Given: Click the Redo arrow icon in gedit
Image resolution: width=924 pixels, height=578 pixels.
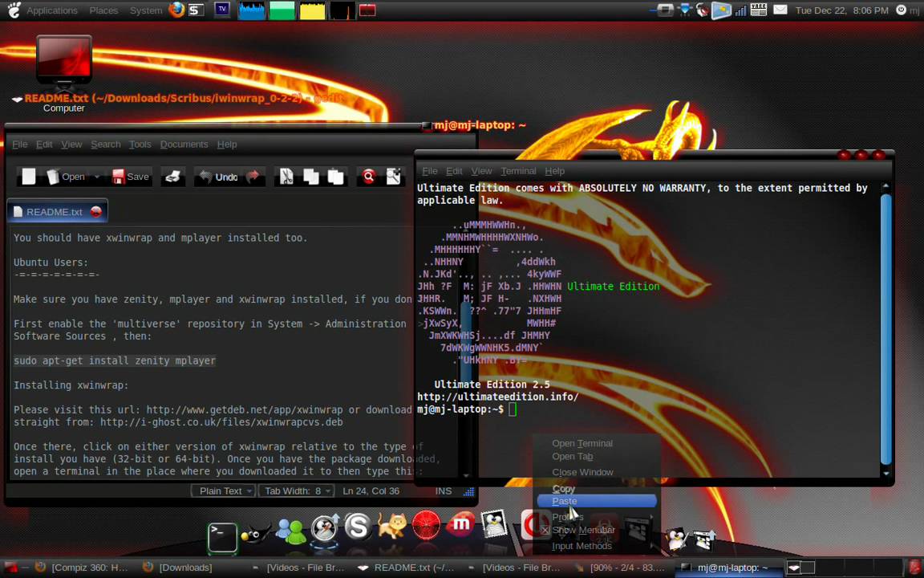Looking at the screenshot, I should [x=253, y=177].
